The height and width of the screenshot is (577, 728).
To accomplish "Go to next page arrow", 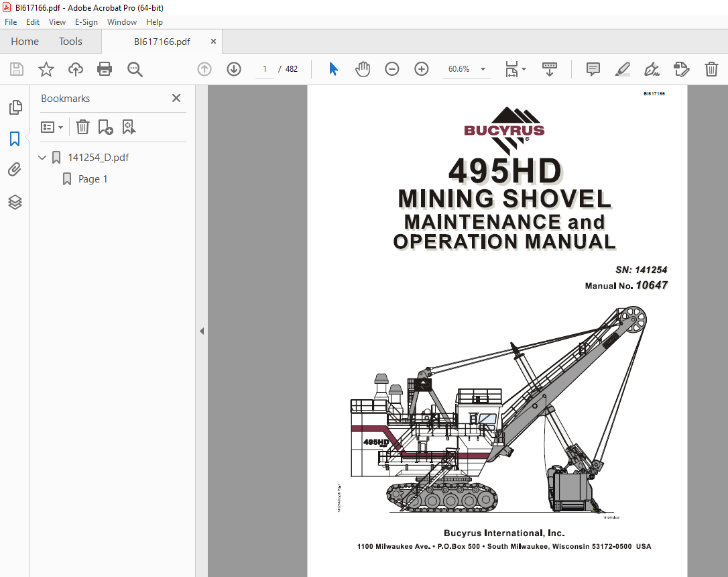I will (233, 69).
